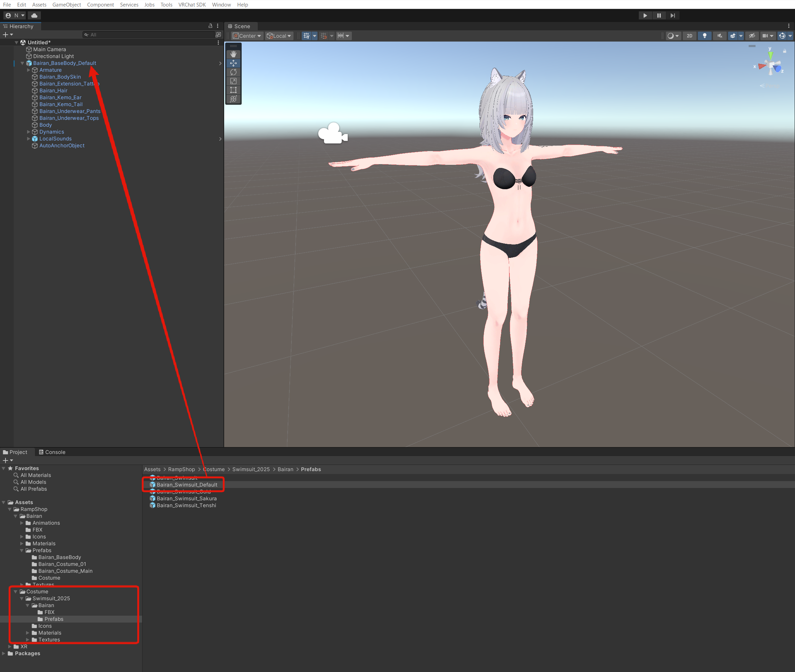Screen dimensions: 795x672
Task: Toggle Gizmos display
Action: click(x=782, y=36)
